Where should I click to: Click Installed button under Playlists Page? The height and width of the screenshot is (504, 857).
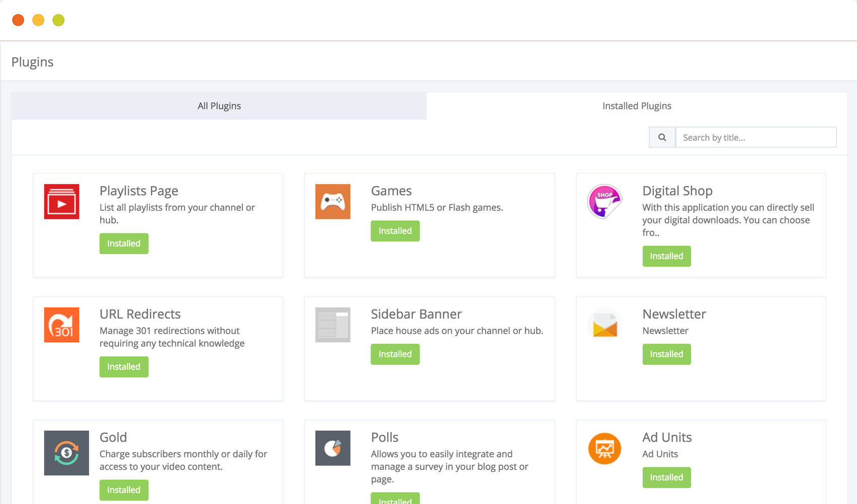(124, 243)
